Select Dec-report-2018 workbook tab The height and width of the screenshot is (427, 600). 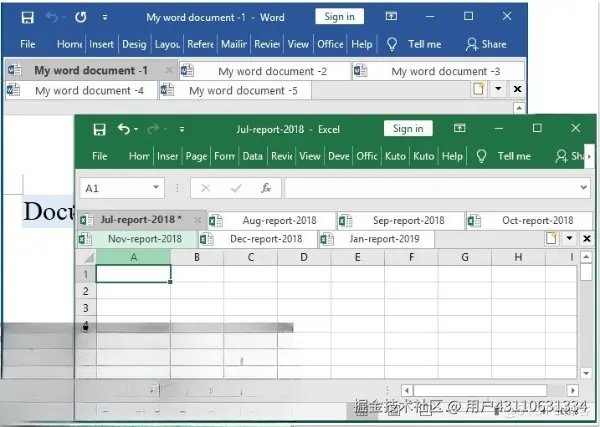click(x=258, y=239)
